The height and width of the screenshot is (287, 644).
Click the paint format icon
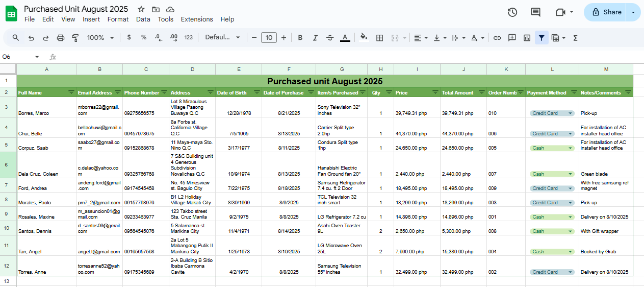pos(75,38)
